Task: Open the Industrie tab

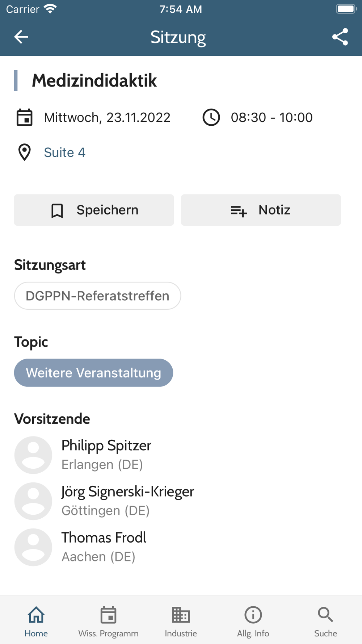Action: pyautogui.click(x=181, y=621)
